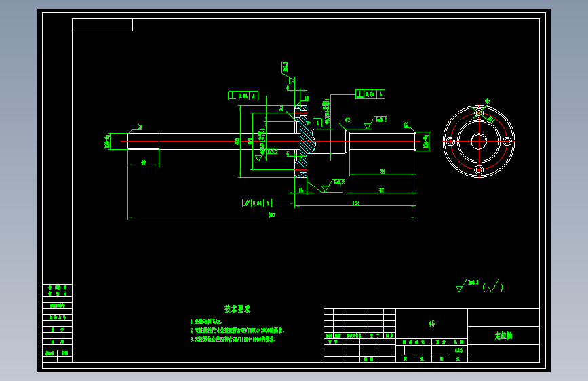Select the material cell reading 45 in the title block

coord(431,323)
